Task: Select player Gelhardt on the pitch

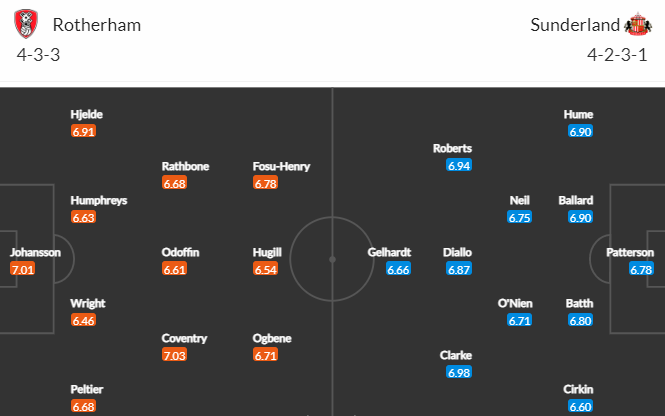Action: point(389,252)
